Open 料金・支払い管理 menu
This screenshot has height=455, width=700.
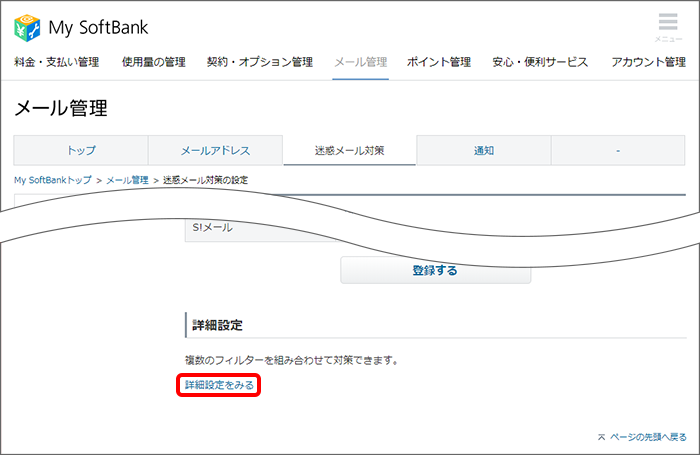click(56, 62)
